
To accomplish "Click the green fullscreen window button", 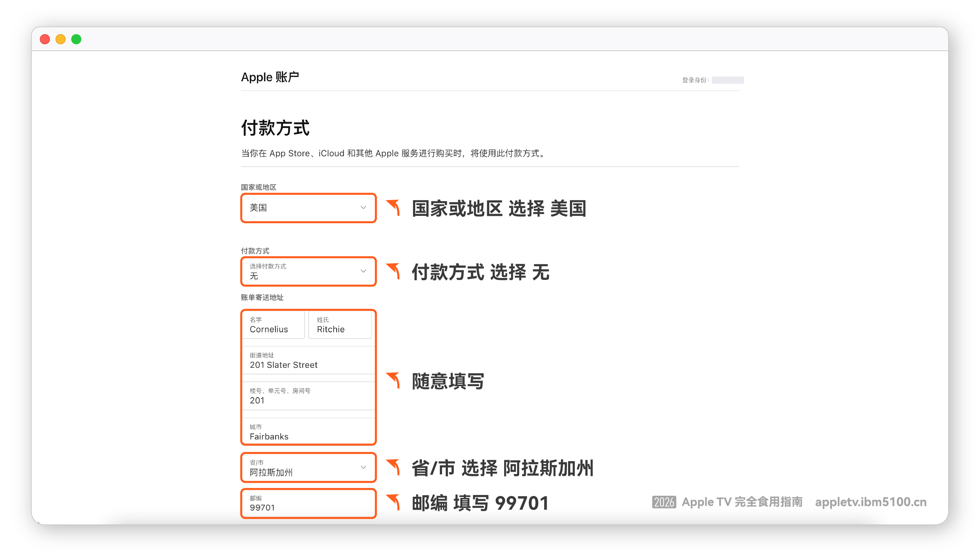I will point(76,39).
